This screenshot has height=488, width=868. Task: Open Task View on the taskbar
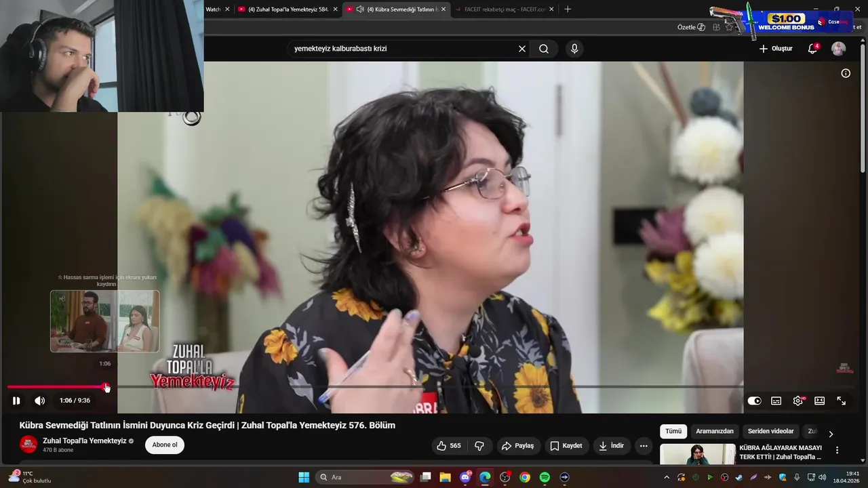(x=425, y=477)
